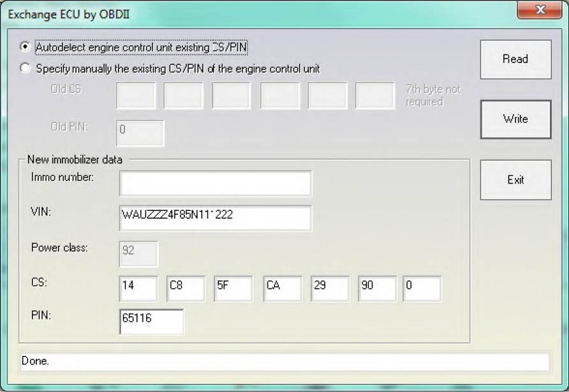569x392 pixels.
Task: Select Autodetect engine control unit radio button
Action: tap(26, 47)
